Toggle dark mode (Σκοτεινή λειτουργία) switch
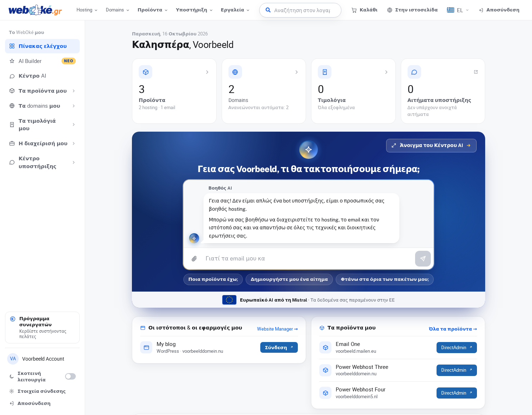 point(70,376)
